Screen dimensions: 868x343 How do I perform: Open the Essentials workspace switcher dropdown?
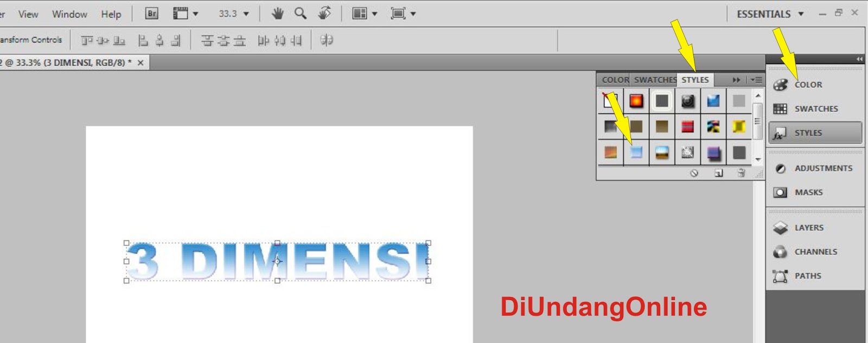[x=770, y=14]
